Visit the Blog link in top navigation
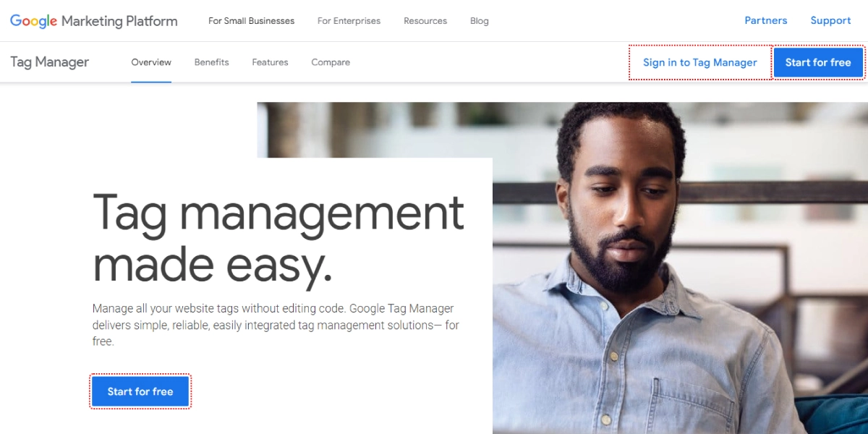The height and width of the screenshot is (434, 868). coord(480,21)
